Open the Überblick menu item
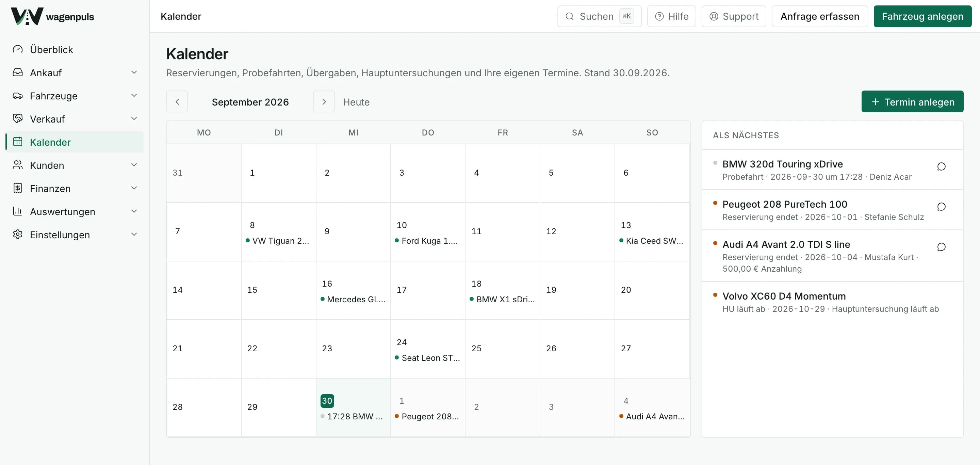Image resolution: width=980 pixels, height=465 pixels. pos(75,49)
